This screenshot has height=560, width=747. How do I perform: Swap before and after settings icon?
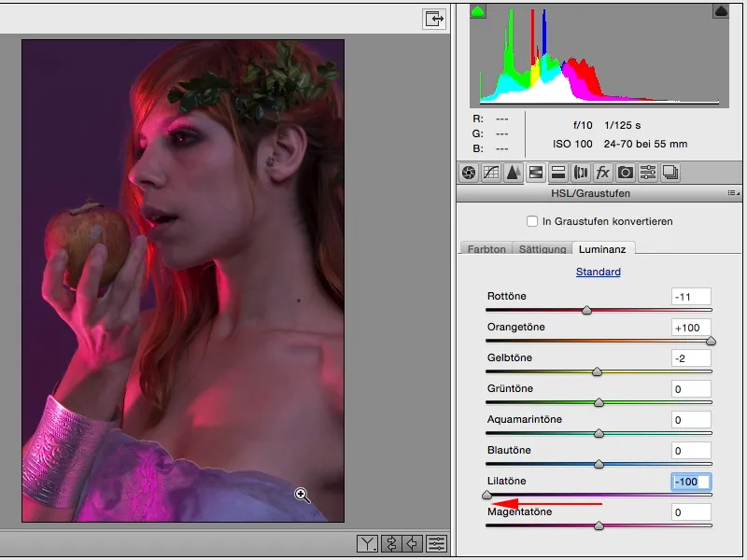tap(391, 543)
